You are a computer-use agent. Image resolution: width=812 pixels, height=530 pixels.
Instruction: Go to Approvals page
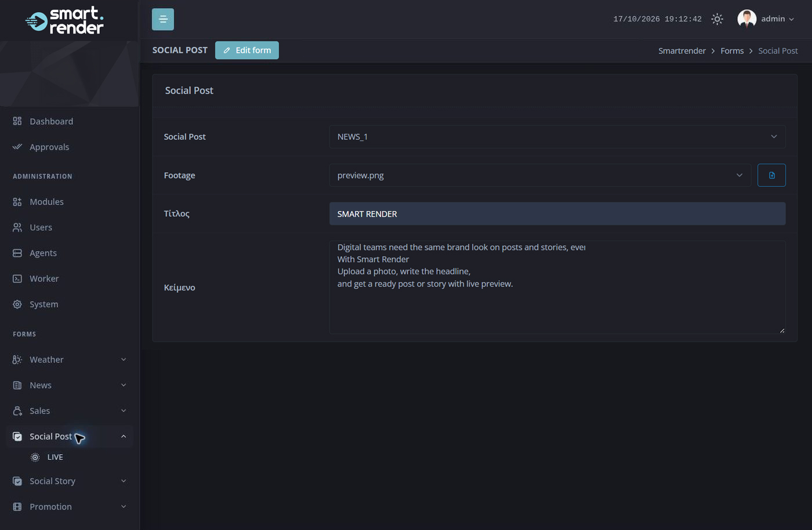tap(70, 147)
